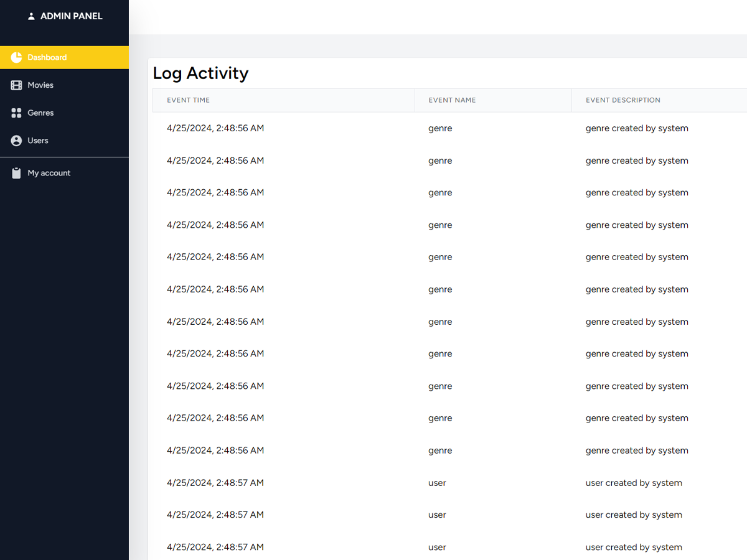Select the topmost log row's event time
The image size is (747, 560).
click(x=215, y=128)
